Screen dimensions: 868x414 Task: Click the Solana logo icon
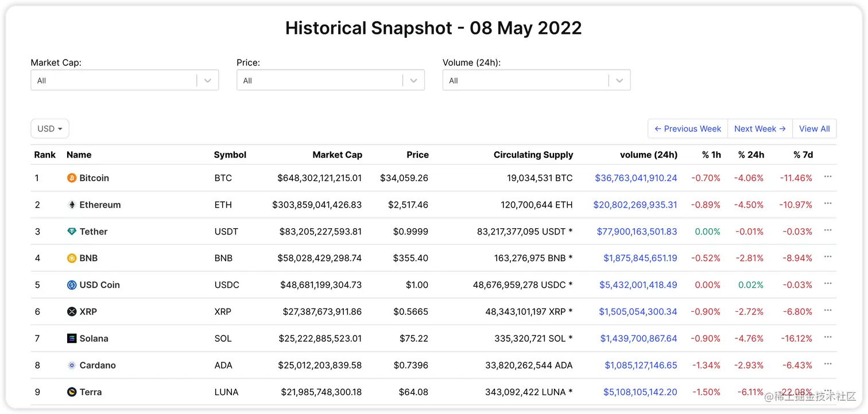point(72,338)
